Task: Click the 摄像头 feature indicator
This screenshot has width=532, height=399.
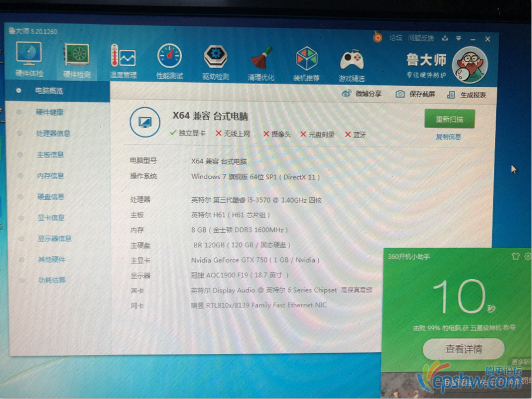Action: click(x=277, y=134)
